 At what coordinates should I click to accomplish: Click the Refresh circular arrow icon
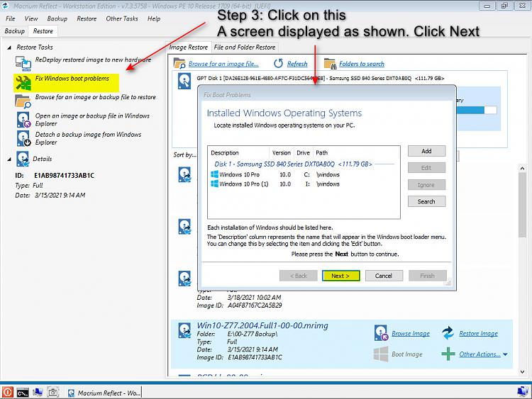pyautogui.click(x=279, y=63)
